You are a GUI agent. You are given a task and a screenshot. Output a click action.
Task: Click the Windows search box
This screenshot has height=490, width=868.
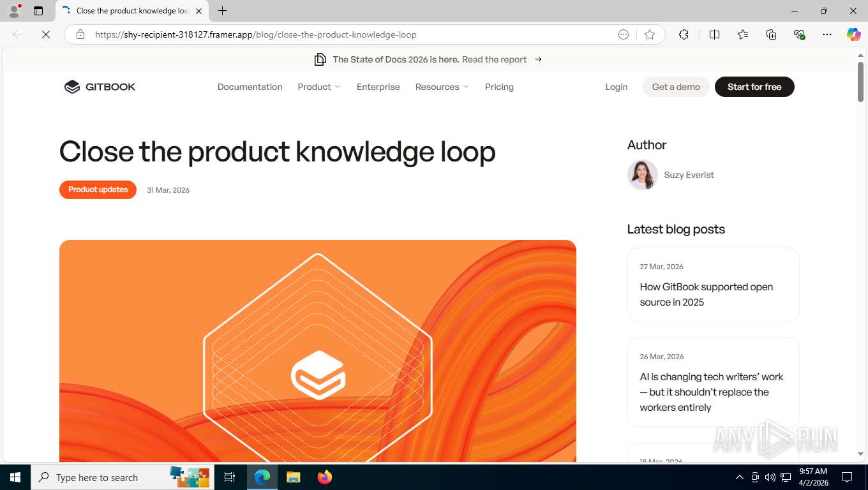pos(121,477)
